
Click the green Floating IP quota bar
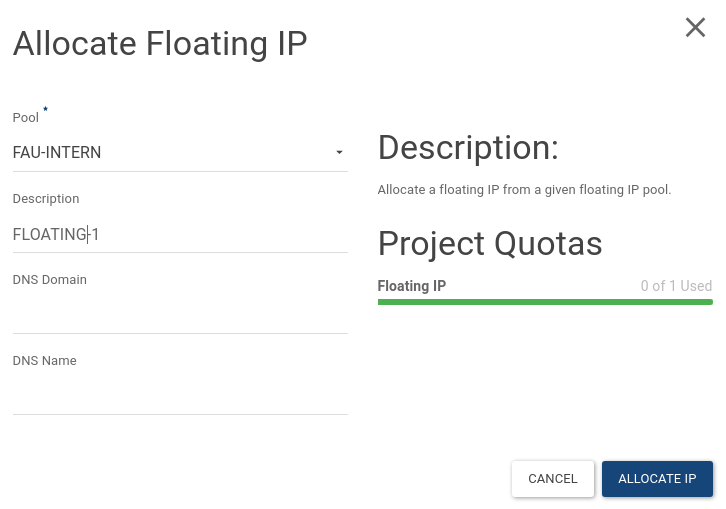(x=545, y=301)
